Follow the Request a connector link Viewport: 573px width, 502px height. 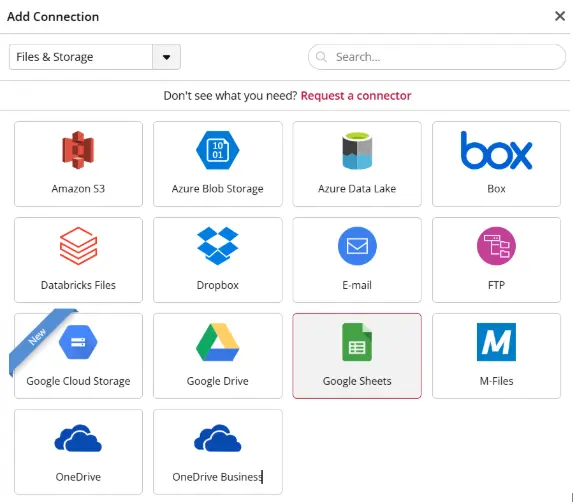point(356,96)
